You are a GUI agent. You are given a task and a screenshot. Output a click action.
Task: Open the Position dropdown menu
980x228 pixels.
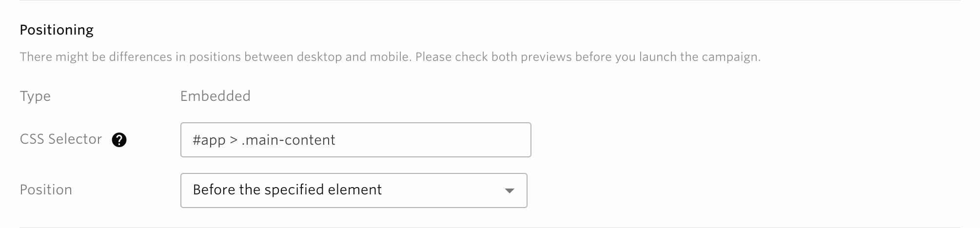tap(353, 190)
